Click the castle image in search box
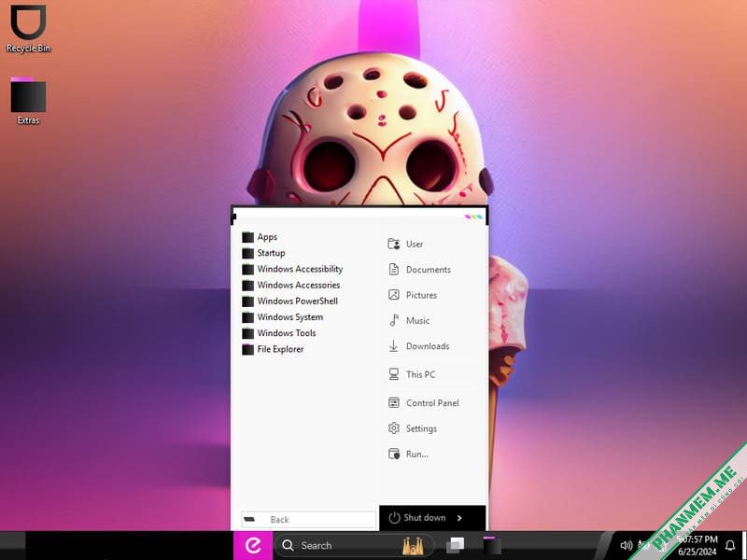Screen dimensions: 747x560 (413, 546)
